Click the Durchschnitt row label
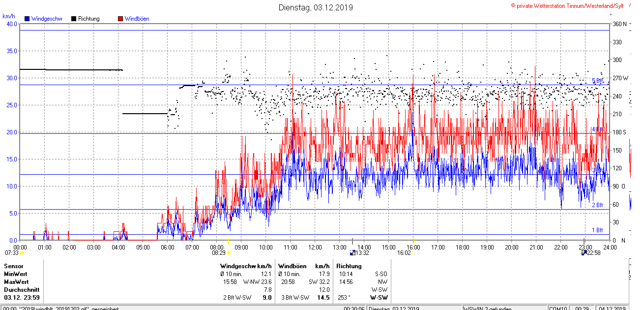The height and width of the screenshot is (310, 644). point(22,290)
